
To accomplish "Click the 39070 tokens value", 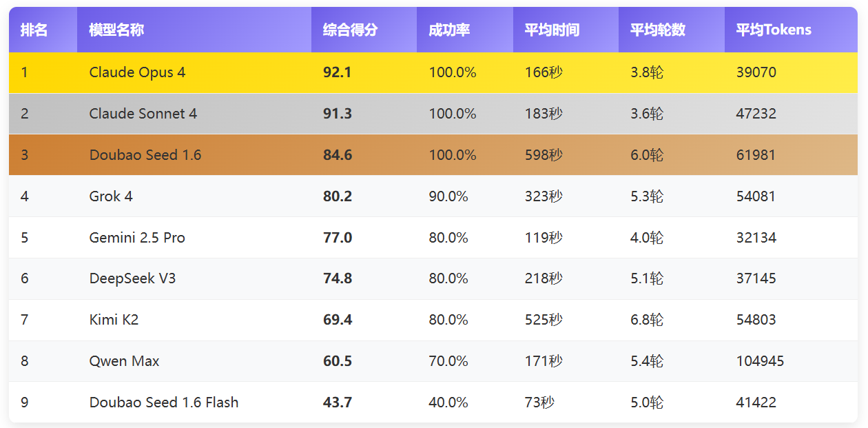I will 756,72.
